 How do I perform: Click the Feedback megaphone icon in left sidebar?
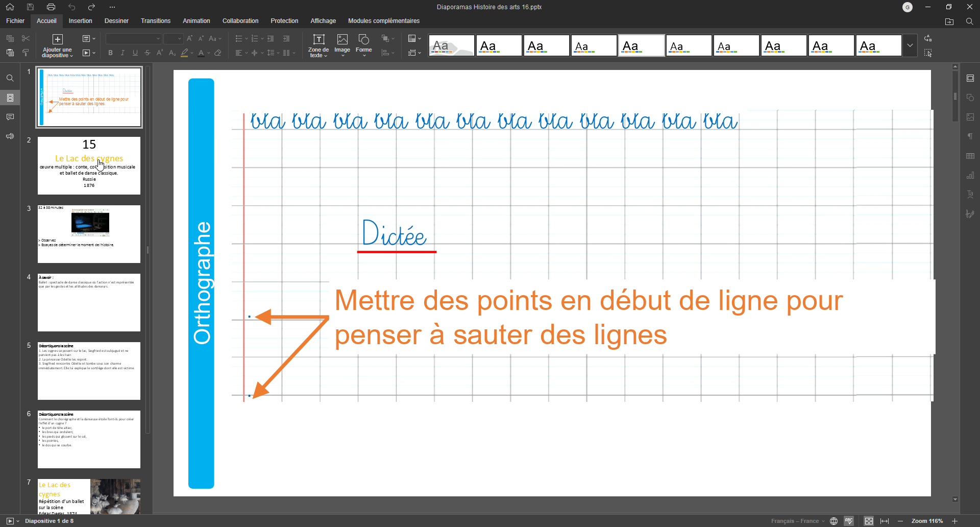pyautogui.click(x=10, y=136)
